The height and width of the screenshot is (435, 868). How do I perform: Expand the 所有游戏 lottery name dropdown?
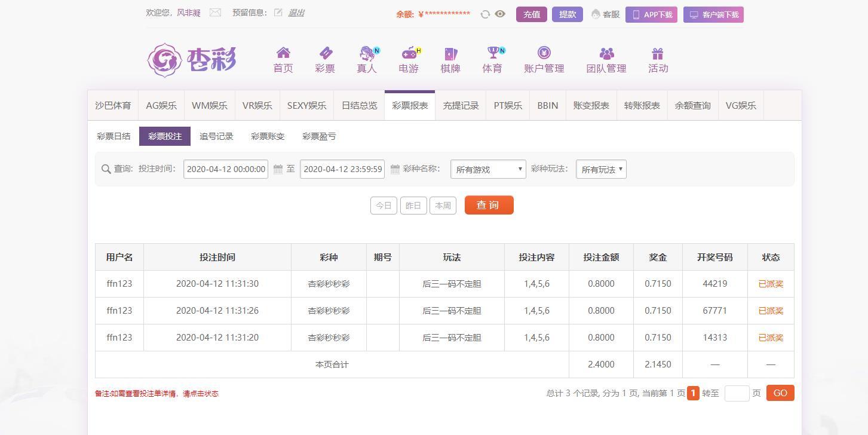click(488, 169)
